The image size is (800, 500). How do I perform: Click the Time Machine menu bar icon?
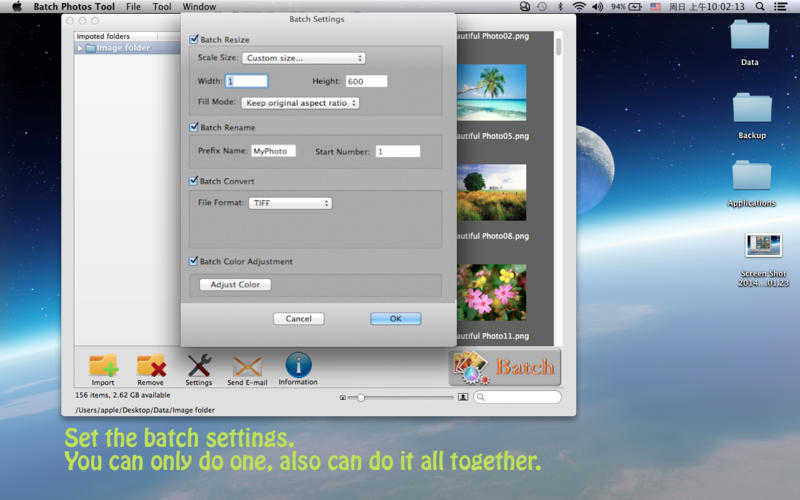(542, 7)
